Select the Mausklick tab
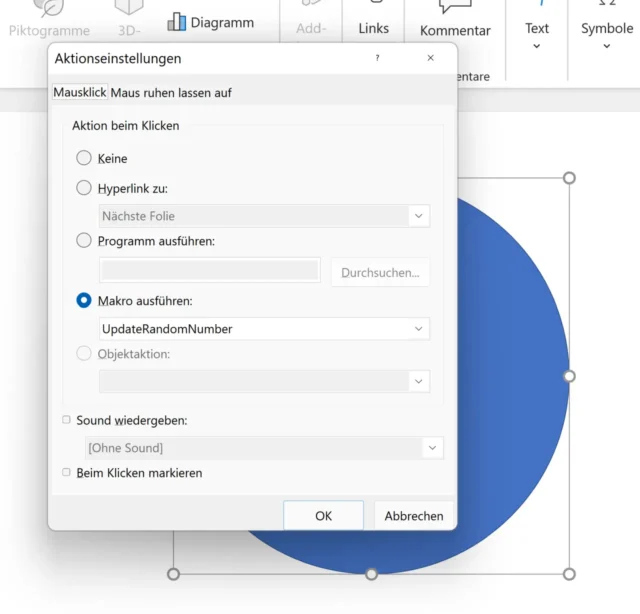Viewport: 640px width, 614px height. point(80,93)
